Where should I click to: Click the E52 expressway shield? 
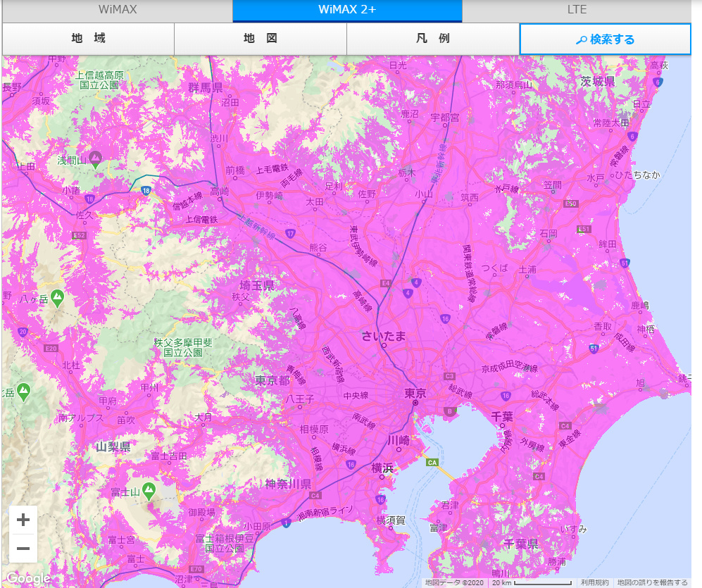[80, 236]
